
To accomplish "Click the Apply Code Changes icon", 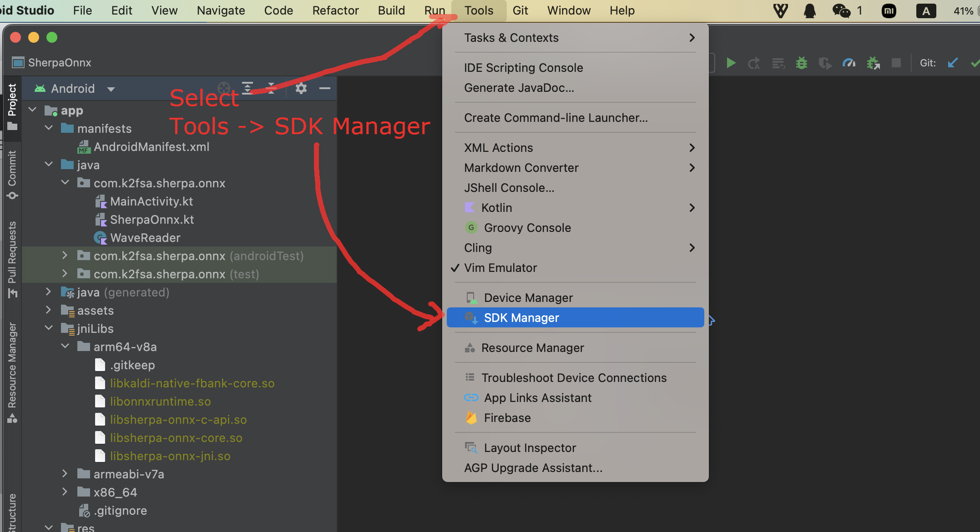I will click(778, 63).
